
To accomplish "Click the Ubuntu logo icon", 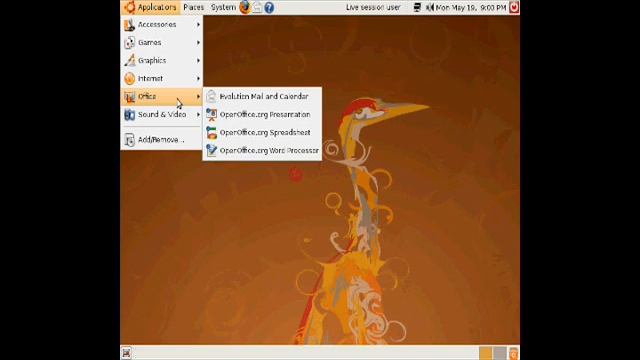I will 129,7.
